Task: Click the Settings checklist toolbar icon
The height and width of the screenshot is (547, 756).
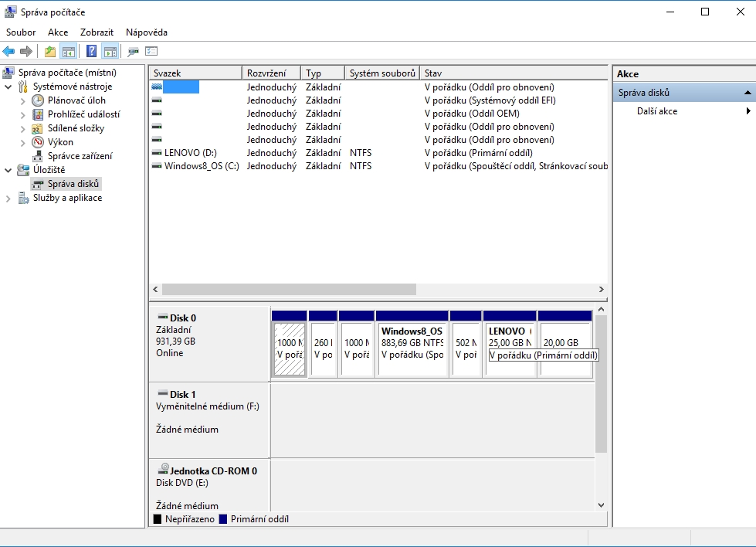Action: (x=151, y=51)
